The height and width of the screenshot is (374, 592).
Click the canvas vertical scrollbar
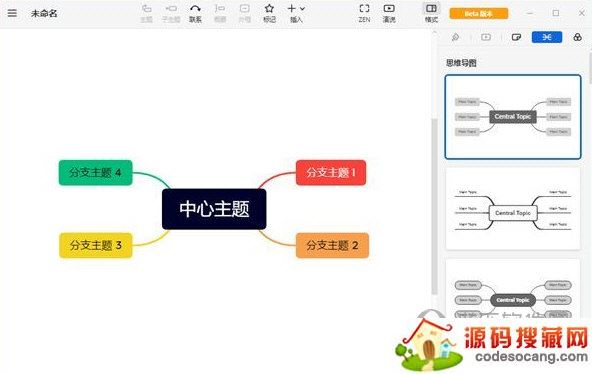click(x=434, y=206)
